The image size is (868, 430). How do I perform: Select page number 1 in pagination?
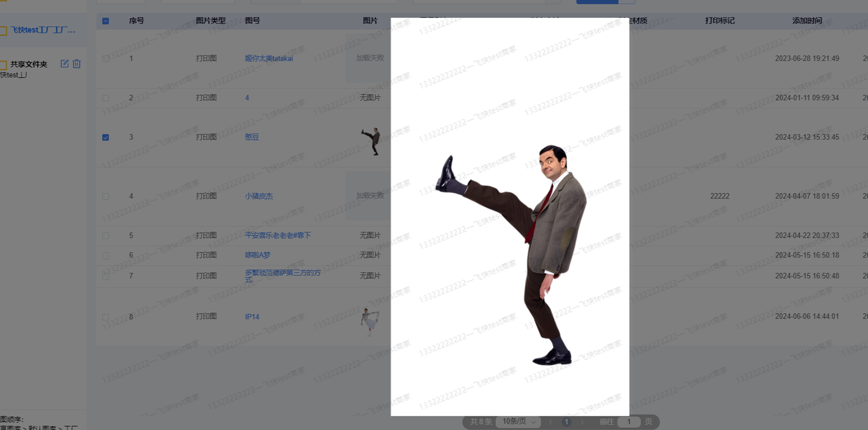point(566,422)
